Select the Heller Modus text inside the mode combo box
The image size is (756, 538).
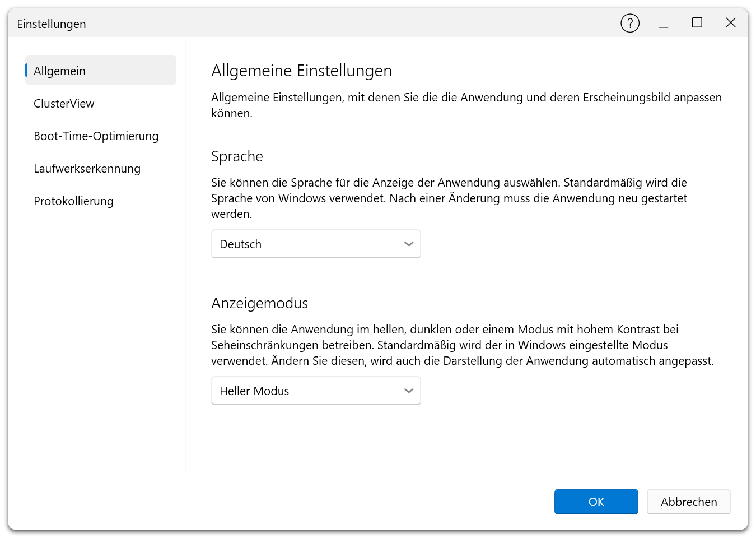(254, 391)
